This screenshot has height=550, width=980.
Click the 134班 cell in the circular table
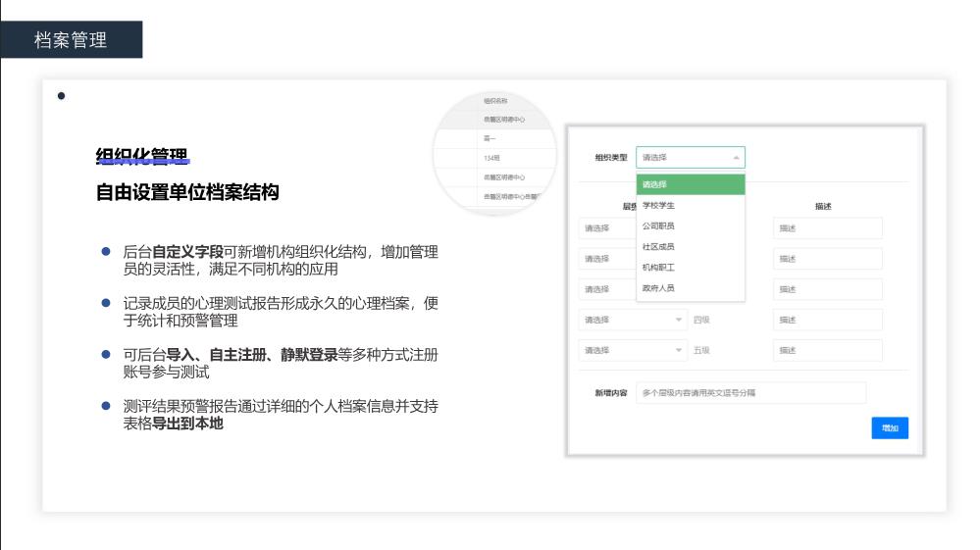point(491,158)
